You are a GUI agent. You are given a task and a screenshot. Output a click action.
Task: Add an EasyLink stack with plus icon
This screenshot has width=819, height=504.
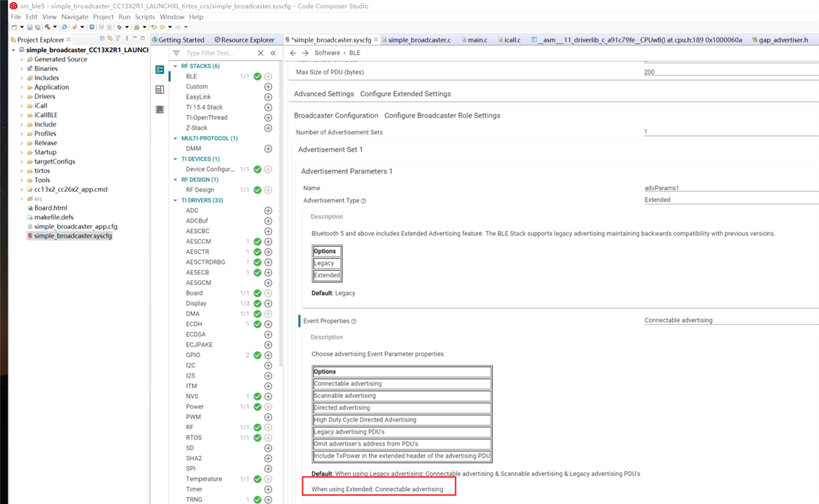click(268, 97)
